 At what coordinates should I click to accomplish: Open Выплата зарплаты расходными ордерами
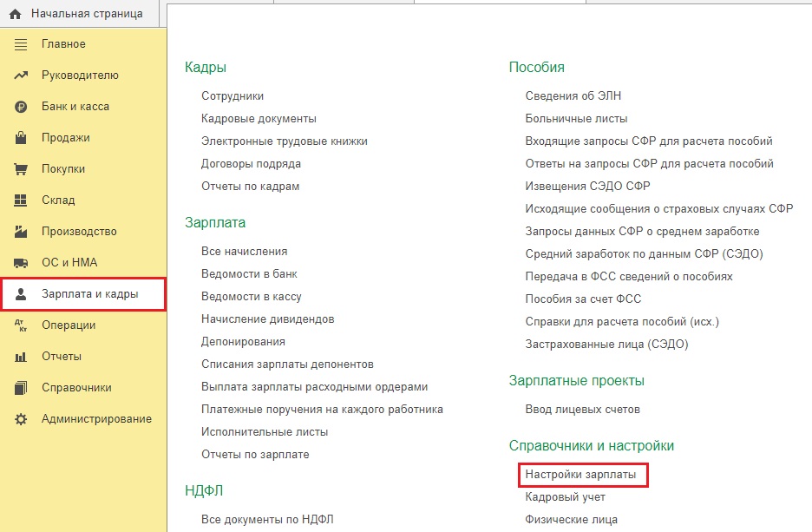click(314, 386)
